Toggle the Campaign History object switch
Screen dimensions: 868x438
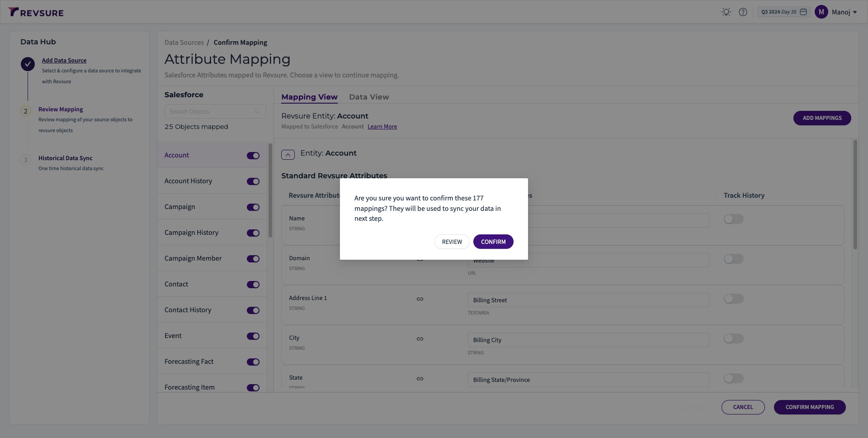tap(253, 233)
